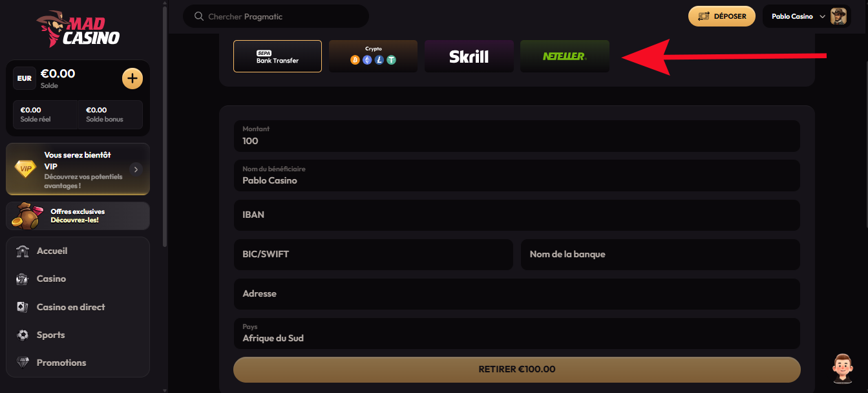This screenshot has width=868, height=393.
Task: Expand VIP advantages chevron arrow
Action: tap(135, 169)
